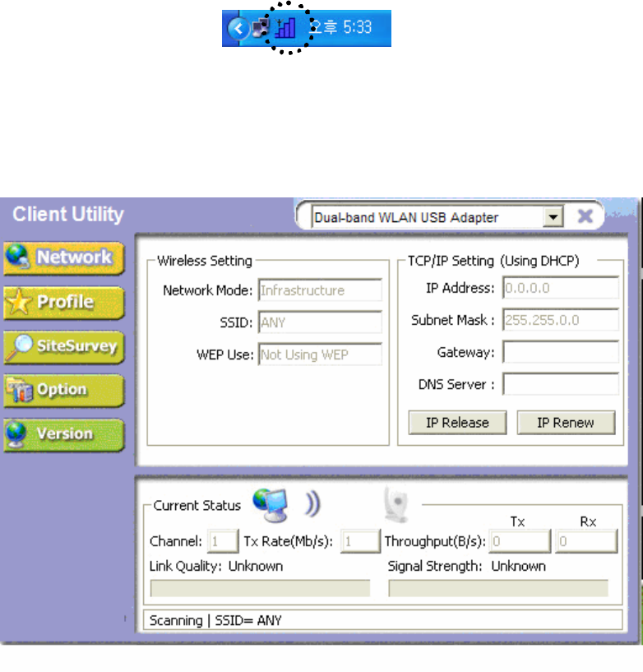
Task: Click the Subnet Mask field
Action: click(561, 320)
